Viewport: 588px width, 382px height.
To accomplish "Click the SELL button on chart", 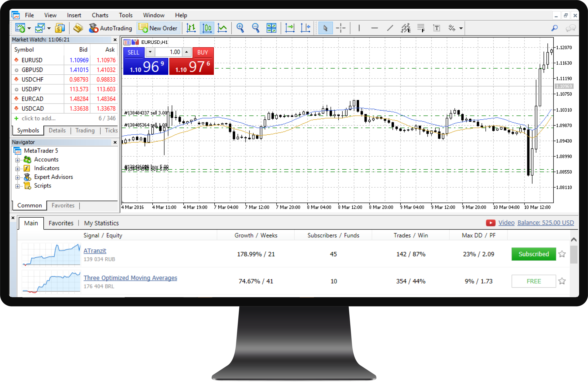I will tap(134, 52).
